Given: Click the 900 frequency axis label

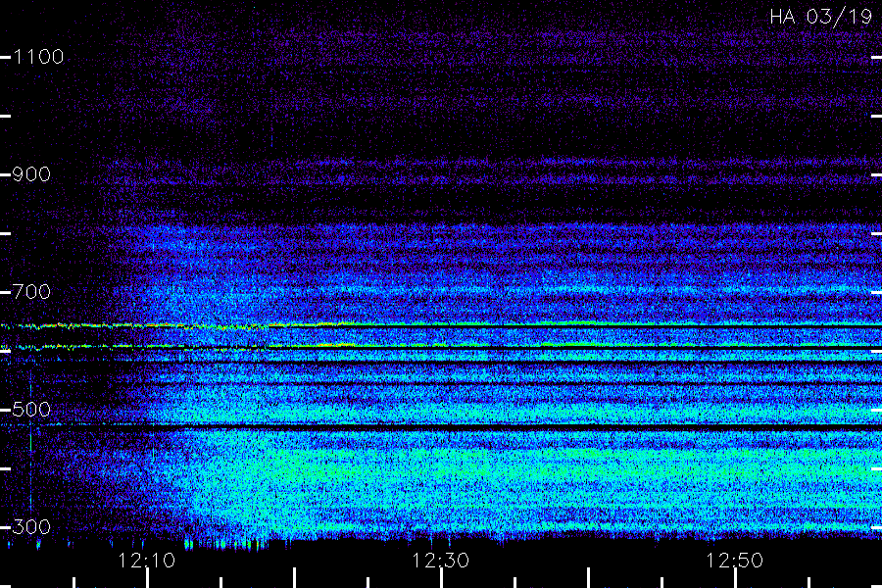Looking at the screenshot, I should click(x=31, y=174).
